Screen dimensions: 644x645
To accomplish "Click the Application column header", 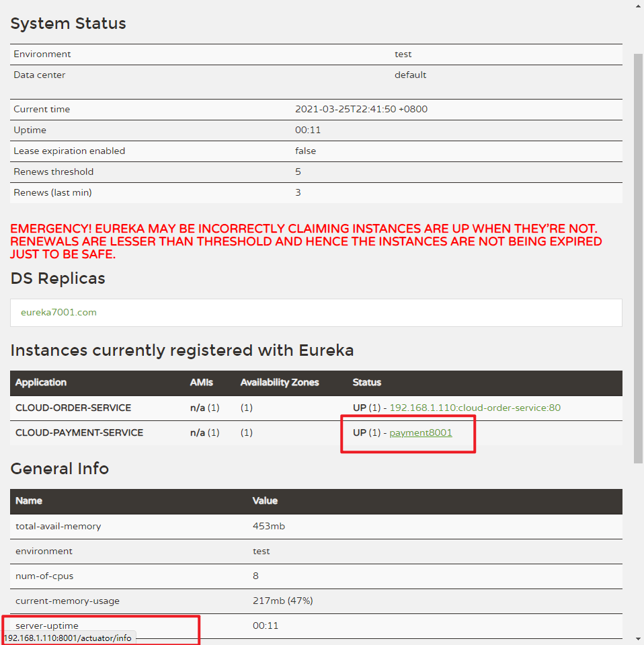I will [x=41, y=383].
